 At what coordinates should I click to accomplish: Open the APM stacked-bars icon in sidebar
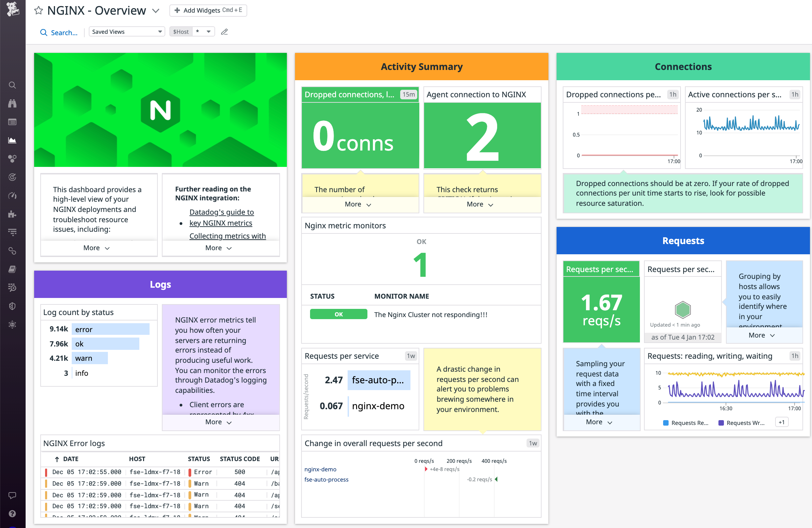(x=12, y=232)
